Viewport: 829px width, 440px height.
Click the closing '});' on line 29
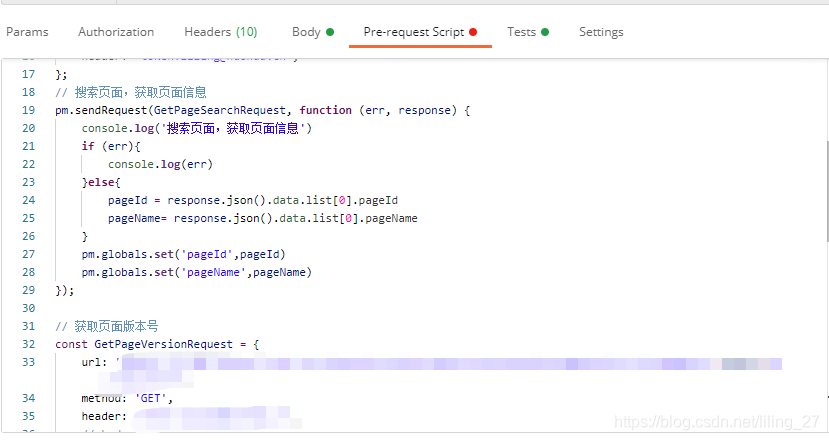click(65, 290)
